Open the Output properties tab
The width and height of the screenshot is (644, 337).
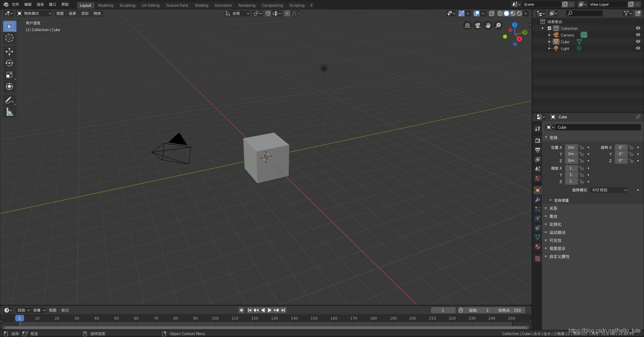(538, 150)
